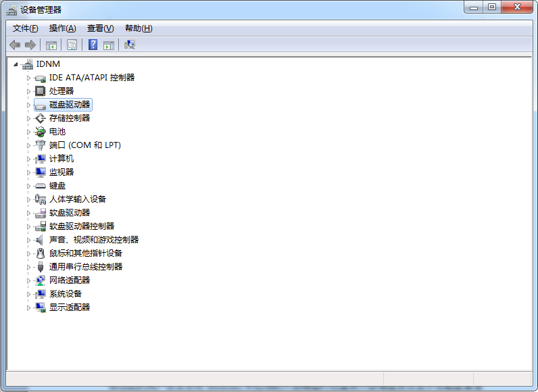Click the IDNM computer root icon
Screen dimensions: 538x392
click(28, 64)
